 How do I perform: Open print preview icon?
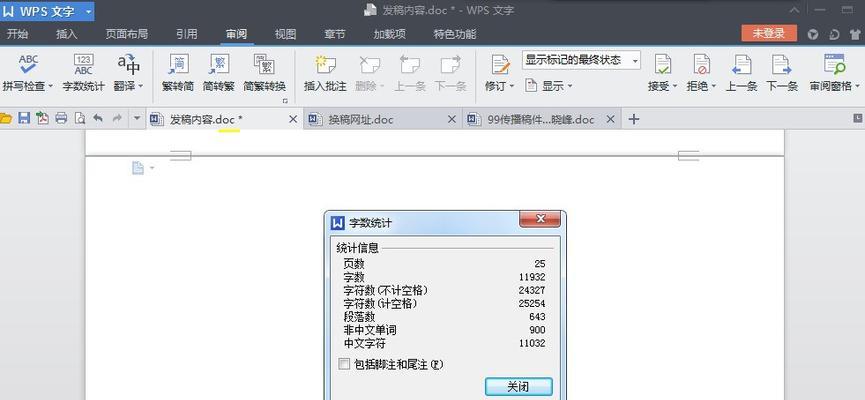(80, 118)
